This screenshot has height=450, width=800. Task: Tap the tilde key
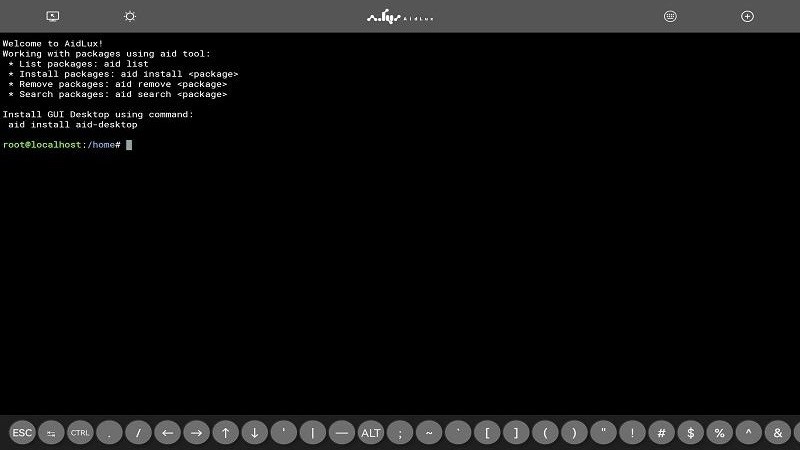pyautogui.click(x=429, y=433)
